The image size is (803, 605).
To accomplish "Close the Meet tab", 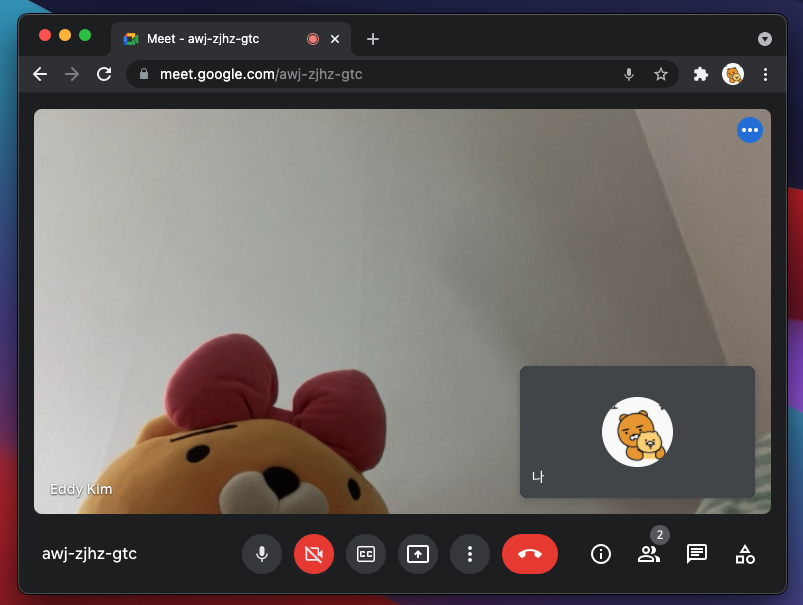I will [x=335, y=39].
